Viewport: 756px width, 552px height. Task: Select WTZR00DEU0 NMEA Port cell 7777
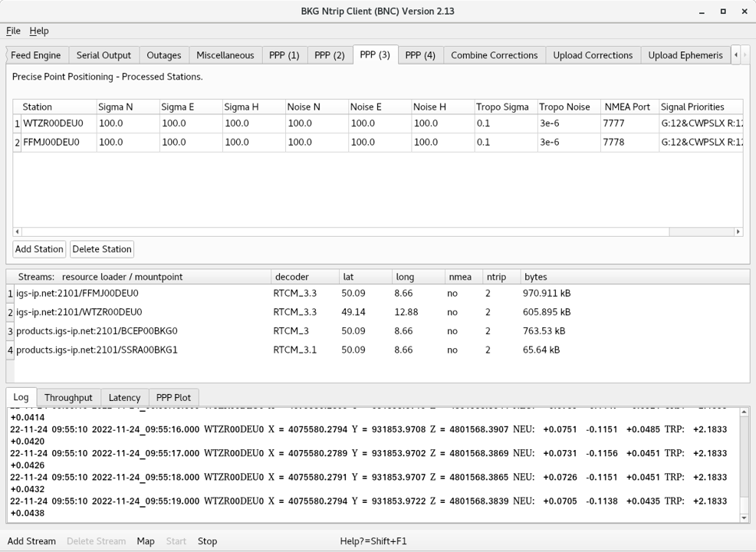629,123
